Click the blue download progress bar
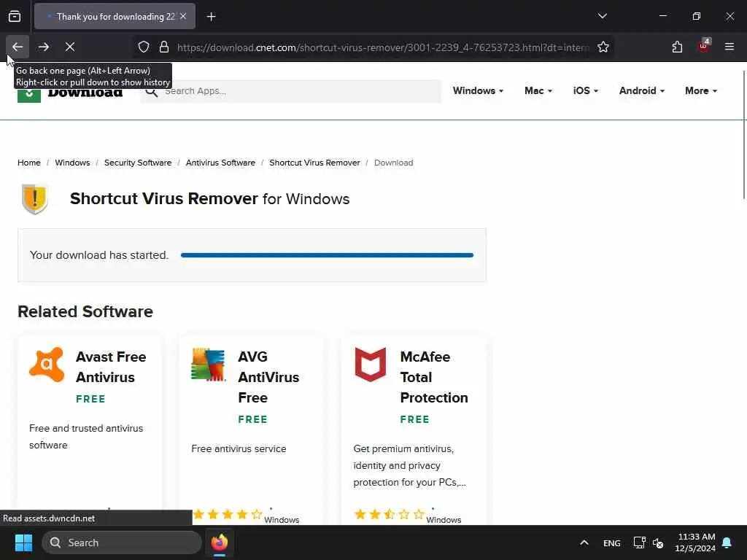Viewport: 747px width, 560px height. tap(328, 255)
